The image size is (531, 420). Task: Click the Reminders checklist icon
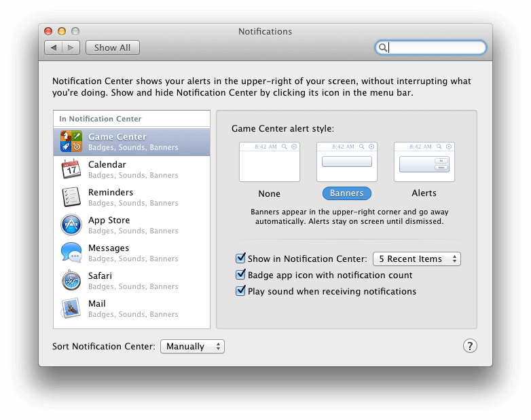pyautogui.click(x=71, y=197)
